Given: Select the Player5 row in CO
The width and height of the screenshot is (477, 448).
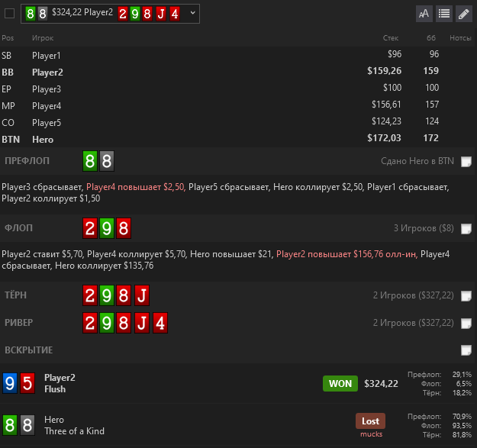Looking at the screenshot, I should (x=238, y=123).
